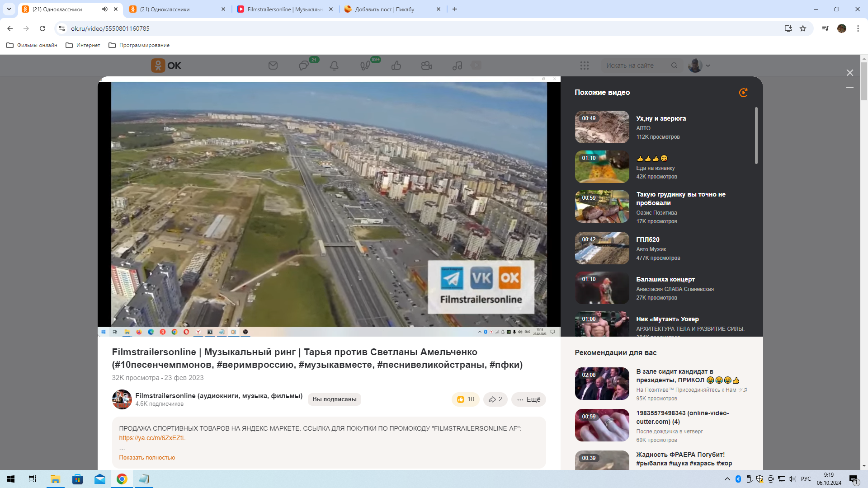Screen dimensions: 868x488
Task: Open the Программирование bookmarks folder
Action: tap(139, 45)
